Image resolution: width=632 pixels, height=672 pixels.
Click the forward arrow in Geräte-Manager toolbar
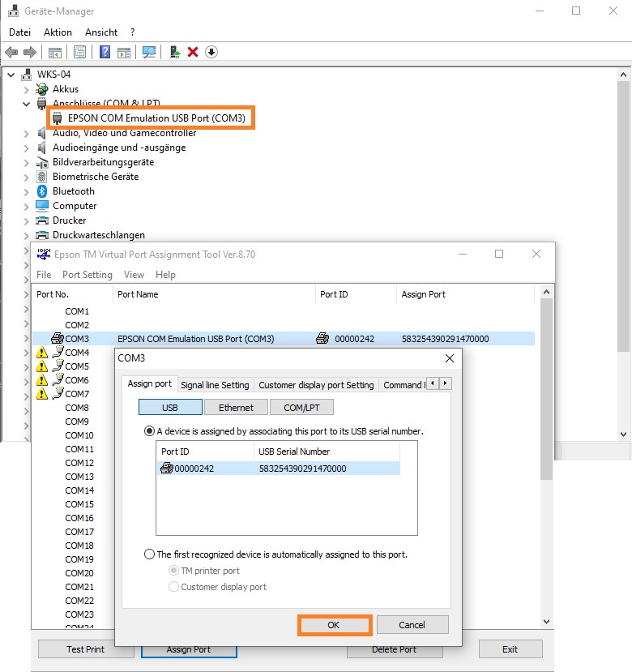(29, 53)
